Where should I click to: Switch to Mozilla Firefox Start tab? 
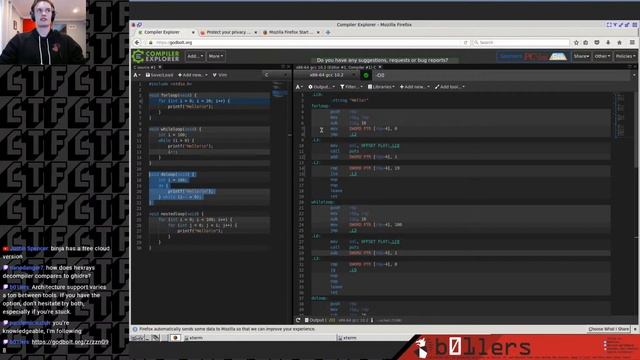click(x=291, y=32)
